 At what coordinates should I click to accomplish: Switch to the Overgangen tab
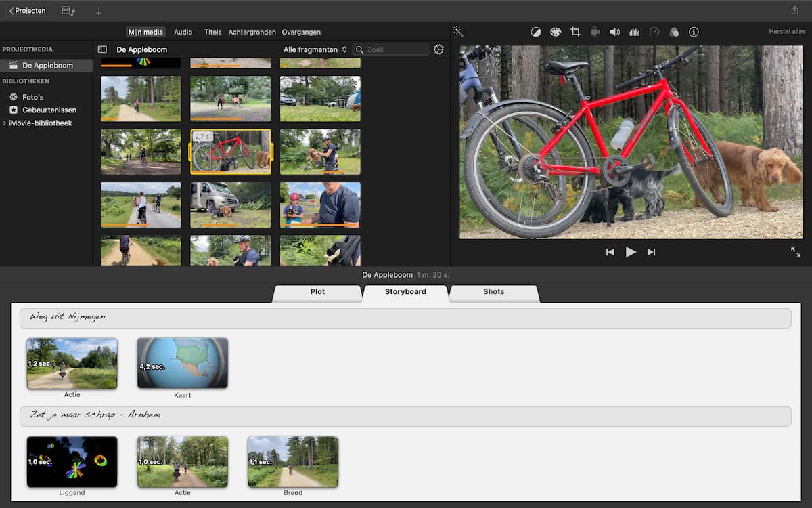click(301, 32)
